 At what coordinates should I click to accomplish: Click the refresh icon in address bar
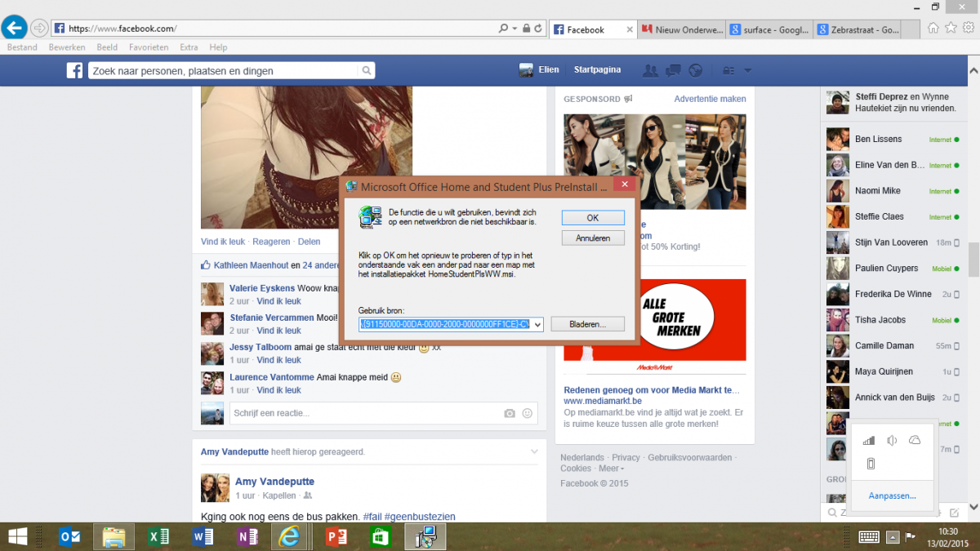point(538,29)
